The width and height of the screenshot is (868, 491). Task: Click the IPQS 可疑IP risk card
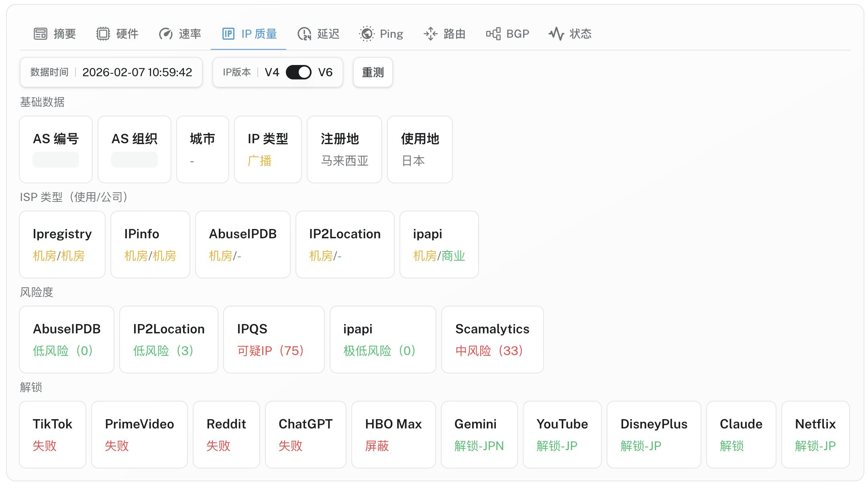click(x=273, y=339)
